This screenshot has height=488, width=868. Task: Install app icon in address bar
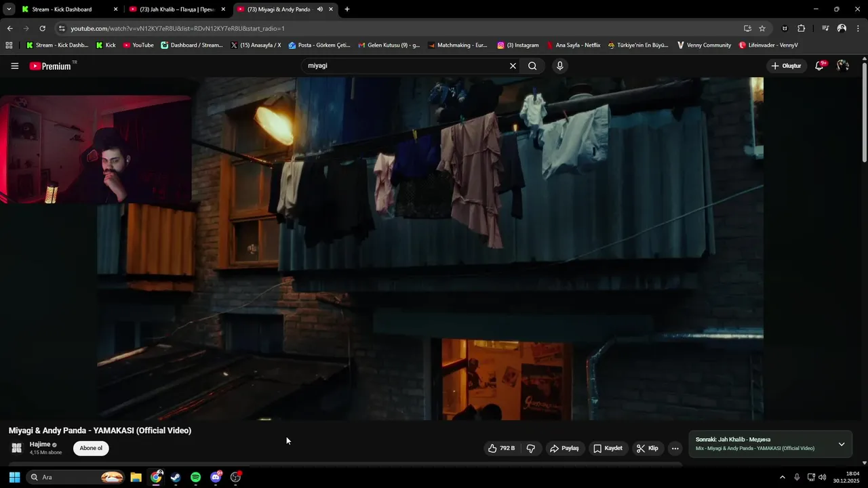747,28
